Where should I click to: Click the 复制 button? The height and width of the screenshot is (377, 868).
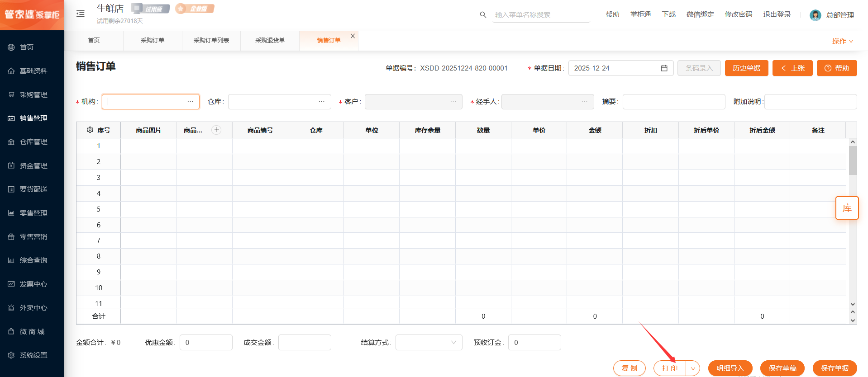pos(630,368)
